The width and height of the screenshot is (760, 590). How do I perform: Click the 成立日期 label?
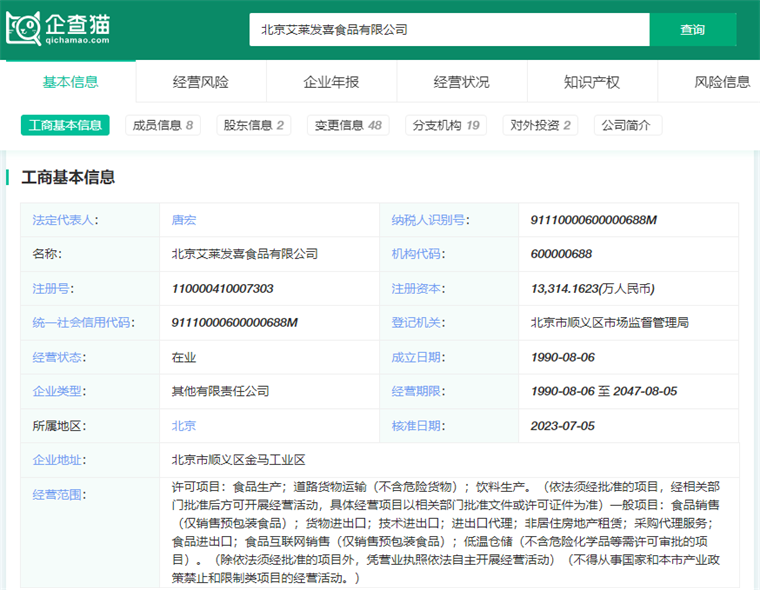(x=416, y=357)
